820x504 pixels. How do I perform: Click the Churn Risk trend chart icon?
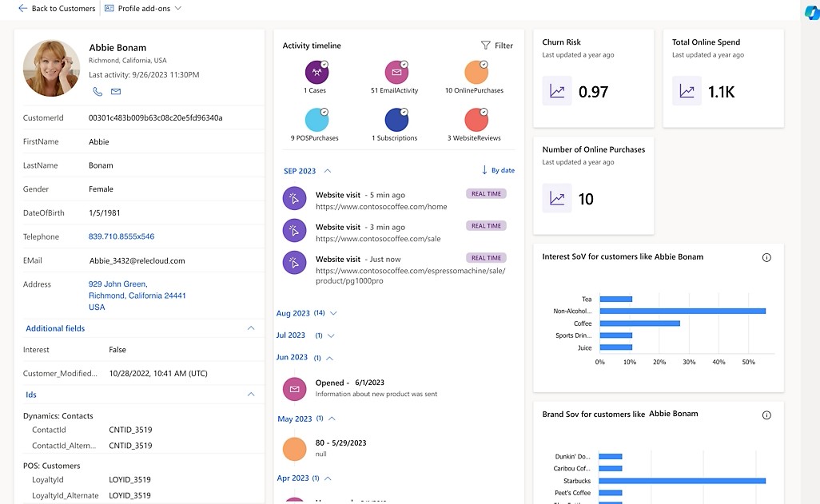click(x=557, y=91)
